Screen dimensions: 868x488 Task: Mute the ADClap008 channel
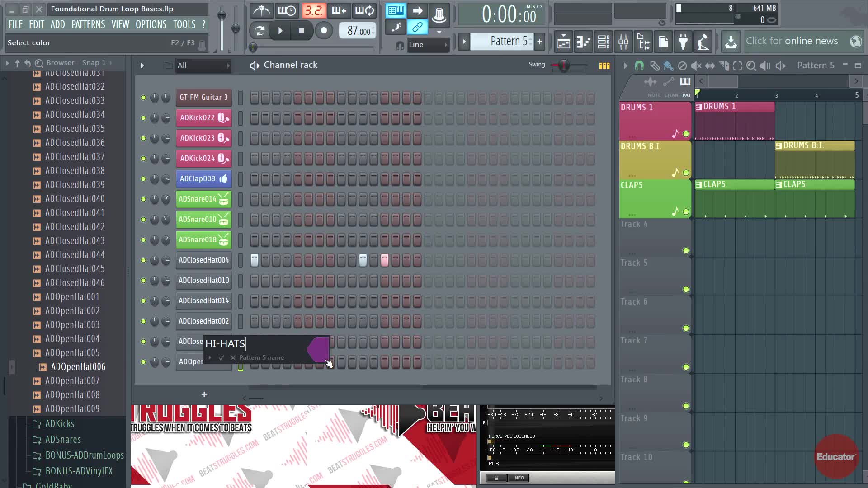tap(143, 179)
